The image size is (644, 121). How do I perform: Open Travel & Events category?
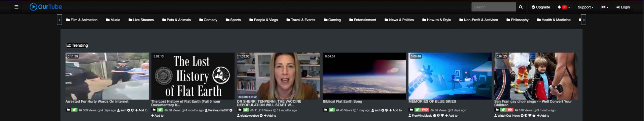[301, 20]
